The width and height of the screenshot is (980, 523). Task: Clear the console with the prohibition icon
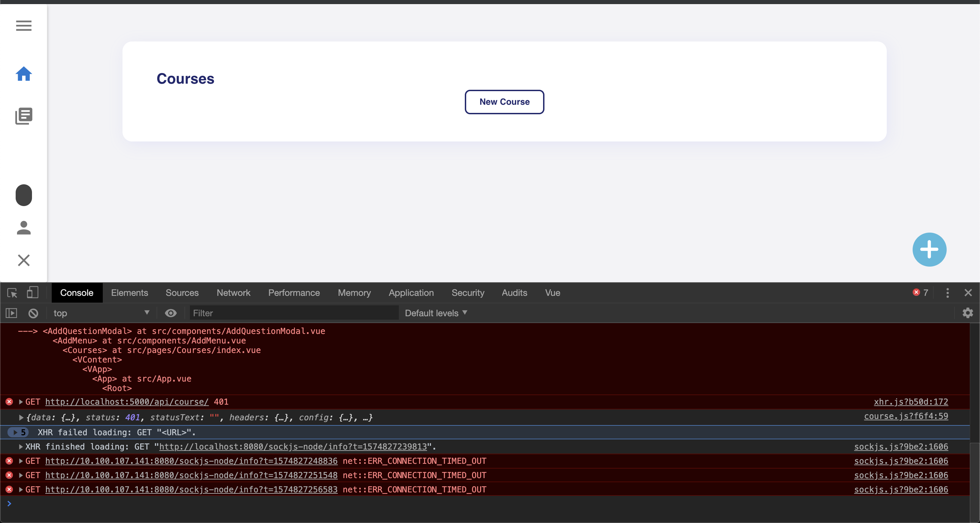click(x=33, y=313)
